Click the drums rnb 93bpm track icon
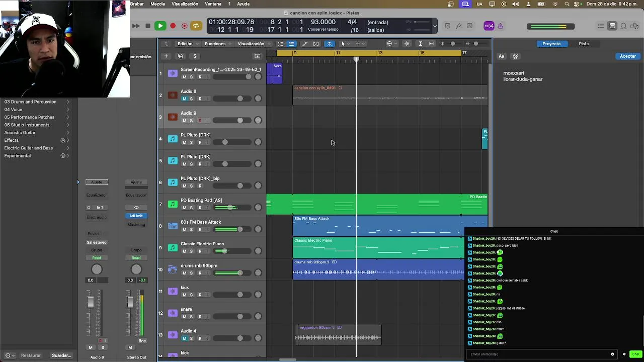Screen dimensions: 644x362 click(173, 269)
